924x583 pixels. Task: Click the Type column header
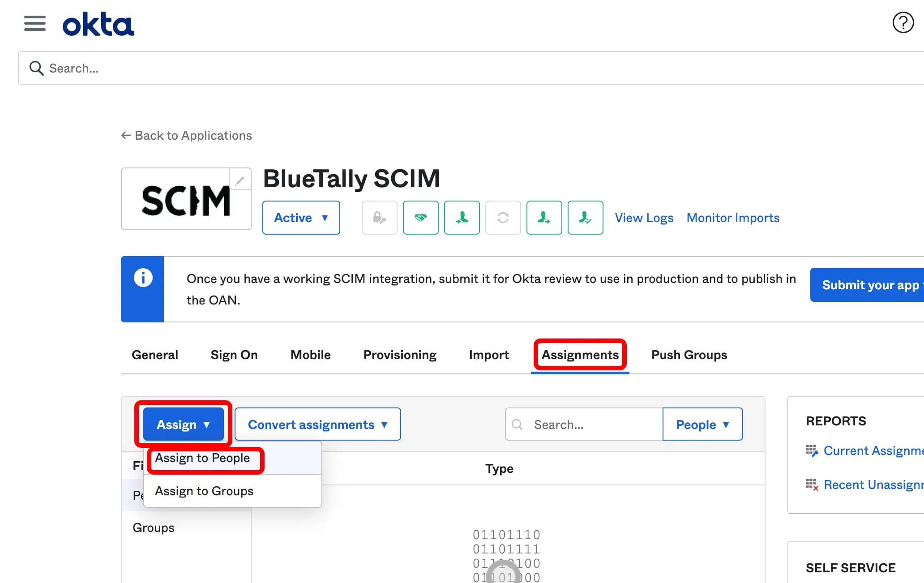pyautogui.click(x=499, y=468)
